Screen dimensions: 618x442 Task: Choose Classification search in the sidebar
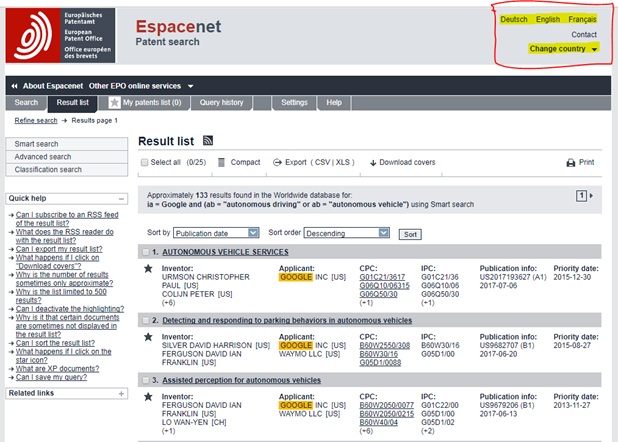click(67, 170)
